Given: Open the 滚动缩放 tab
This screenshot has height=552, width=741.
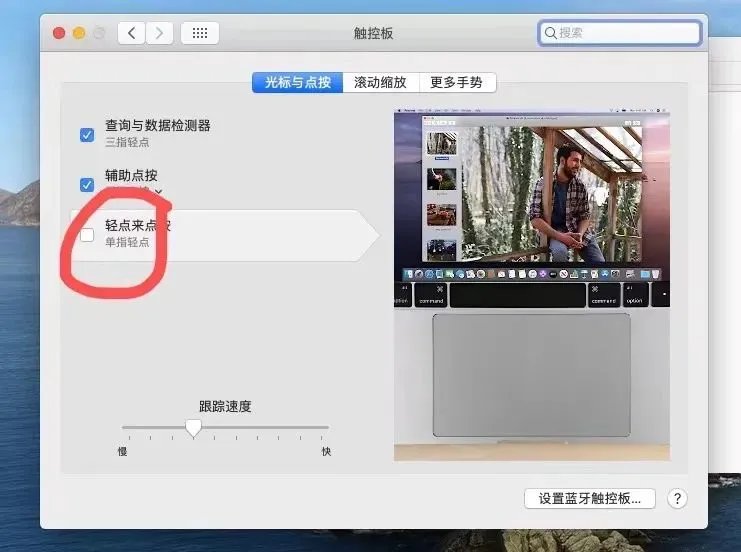Looking at the screenshot, I should (380, 82).
